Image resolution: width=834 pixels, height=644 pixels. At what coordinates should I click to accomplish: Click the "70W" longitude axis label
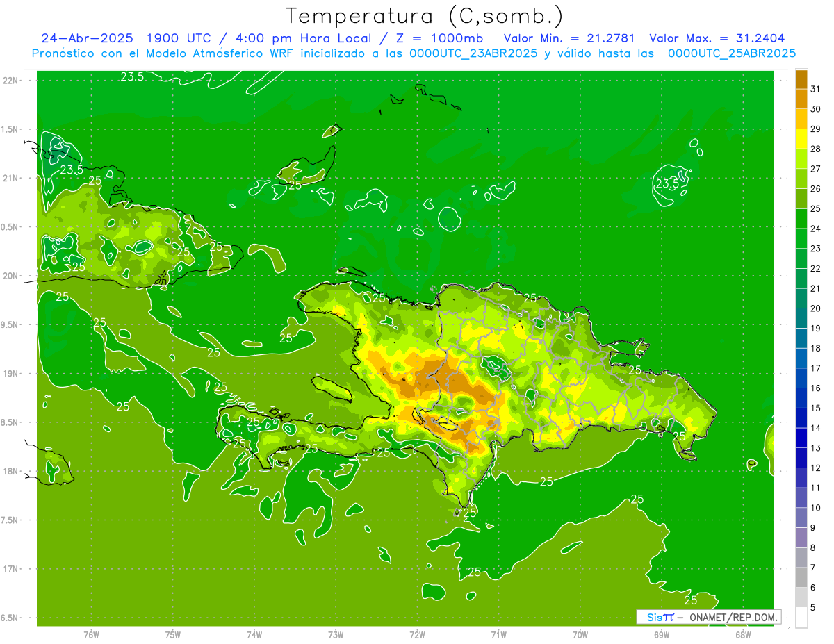pyautogui.click(x=580, y=634)
